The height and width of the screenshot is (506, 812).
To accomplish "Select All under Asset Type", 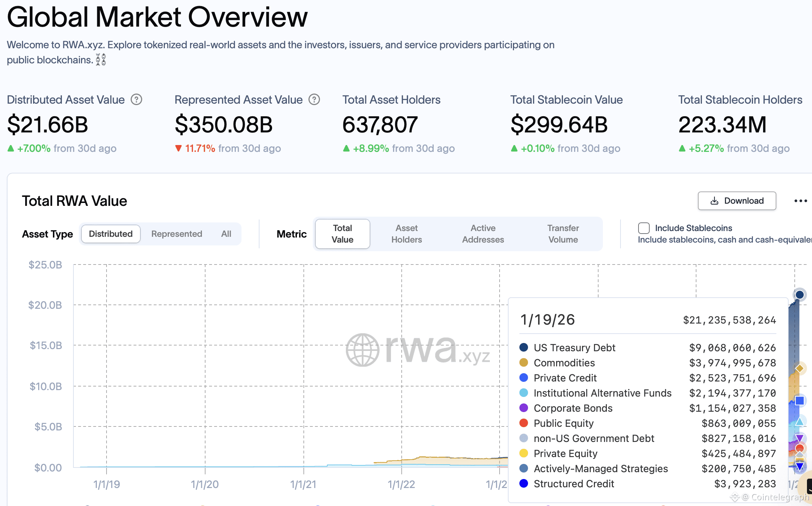I will (x=226, y=234).
